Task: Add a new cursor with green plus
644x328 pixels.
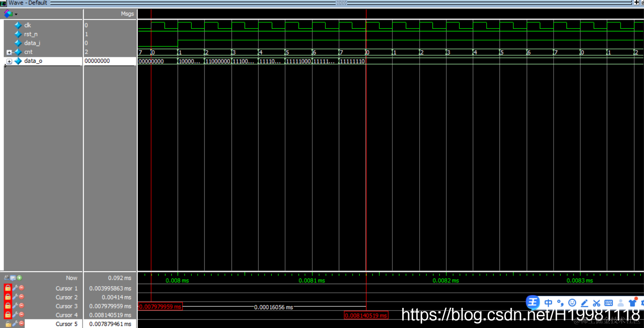Action: coord(19,278)
